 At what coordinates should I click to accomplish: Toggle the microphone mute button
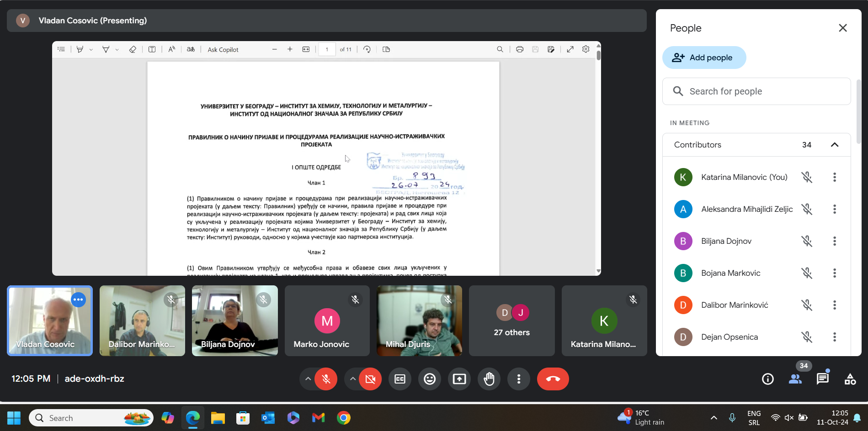click(x=326, y=379)
